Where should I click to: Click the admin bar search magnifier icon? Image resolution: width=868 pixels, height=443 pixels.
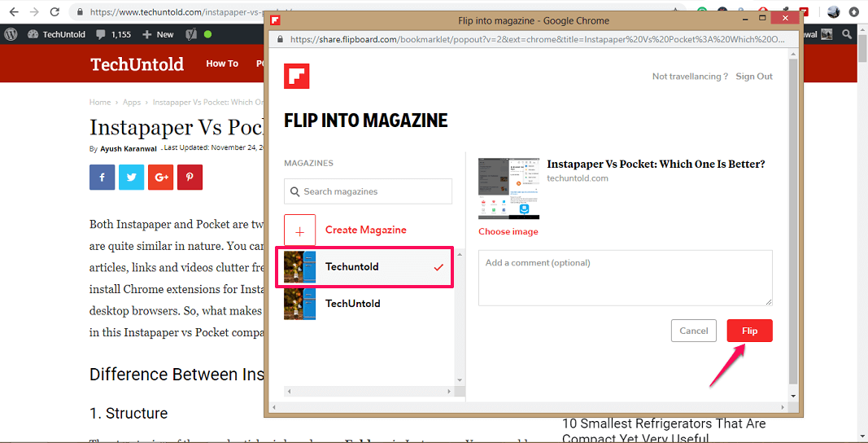pos(847,34)
